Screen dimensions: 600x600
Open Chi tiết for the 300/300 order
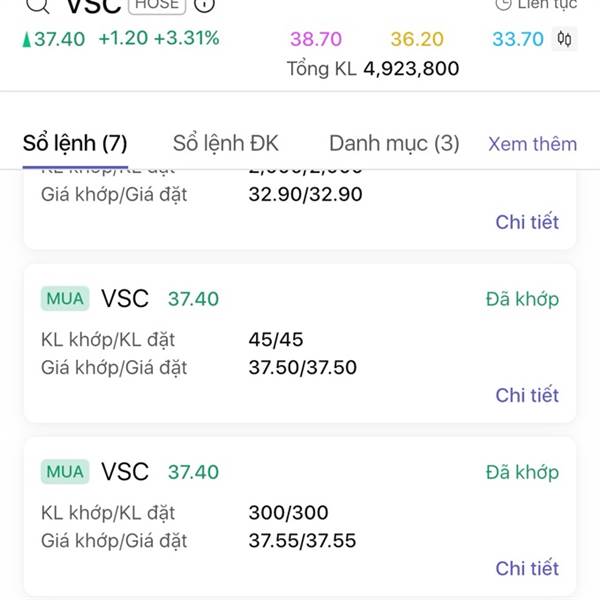(527, 568)
